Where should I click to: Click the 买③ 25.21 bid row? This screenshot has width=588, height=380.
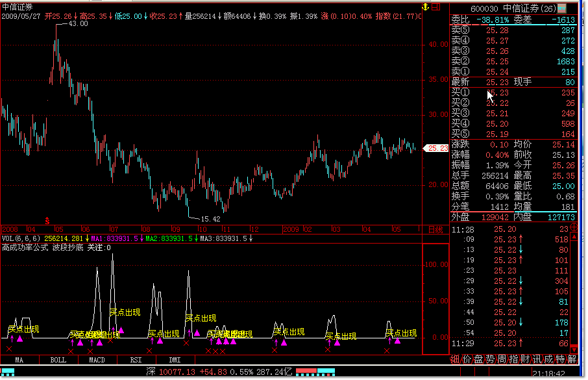click(513, 114)
